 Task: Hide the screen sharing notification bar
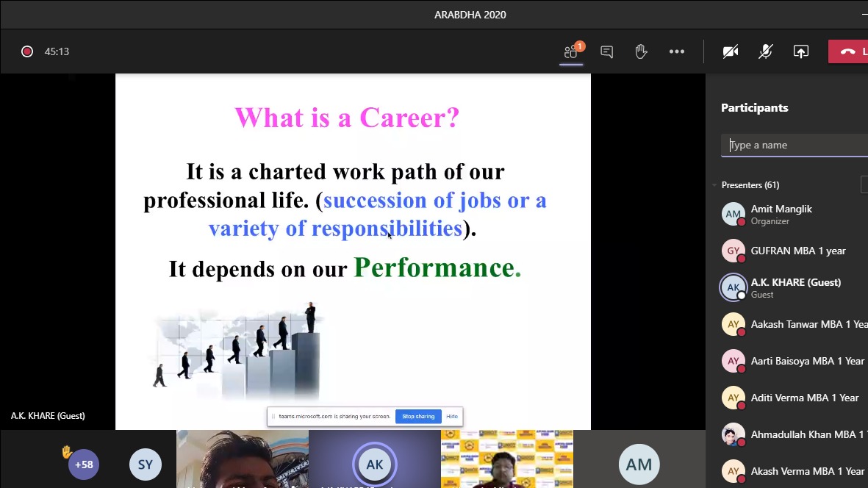click(x=452, y=417)
